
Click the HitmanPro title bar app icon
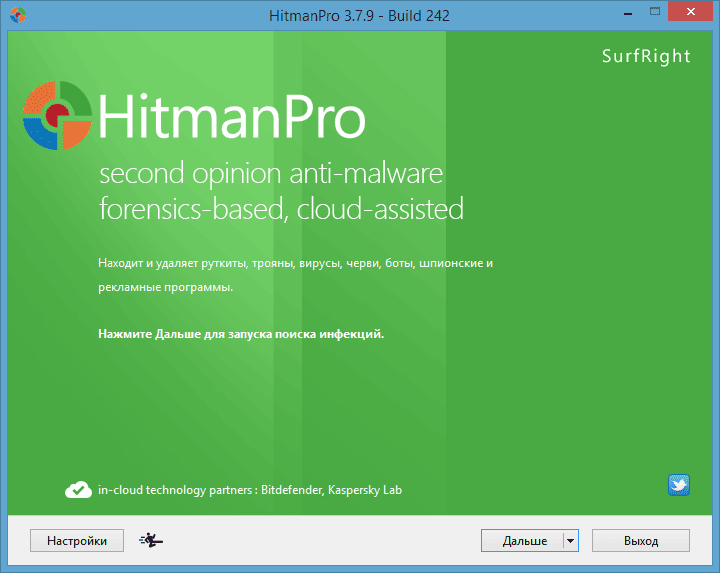17,15
